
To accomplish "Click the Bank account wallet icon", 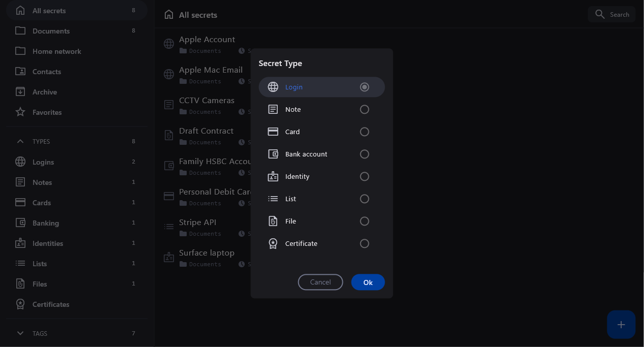I will click(x=273, y=154).
